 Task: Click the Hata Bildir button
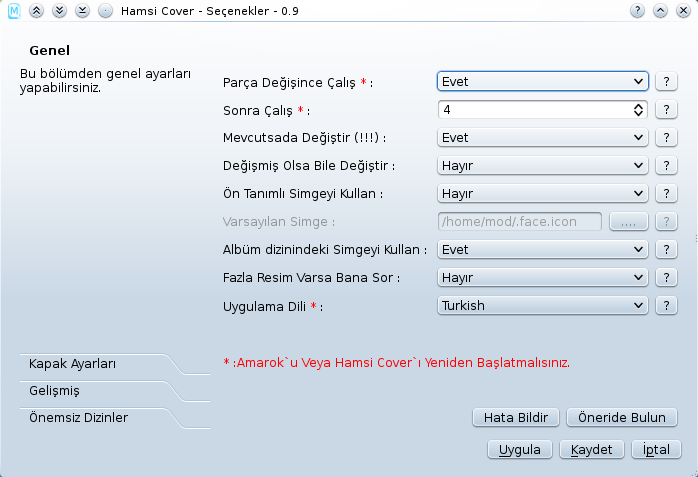pyautogui.click(x=515, y=417)
